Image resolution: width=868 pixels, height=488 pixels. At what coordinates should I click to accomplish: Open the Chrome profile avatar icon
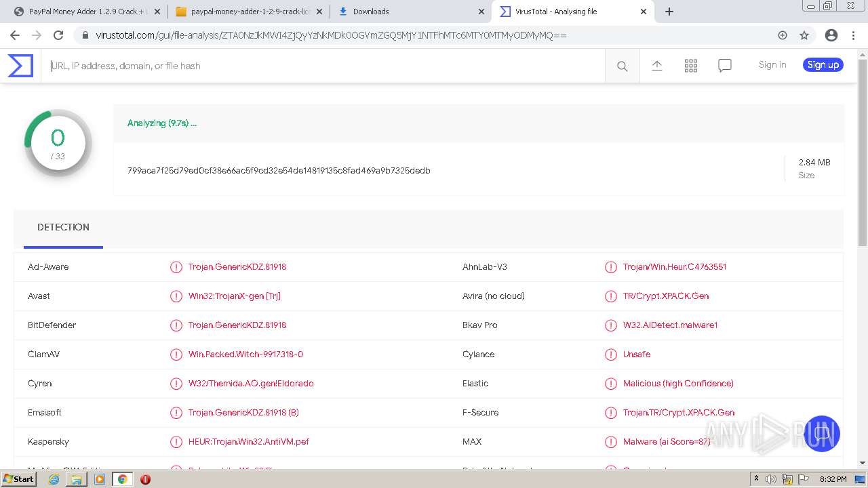tap(831, 35)
